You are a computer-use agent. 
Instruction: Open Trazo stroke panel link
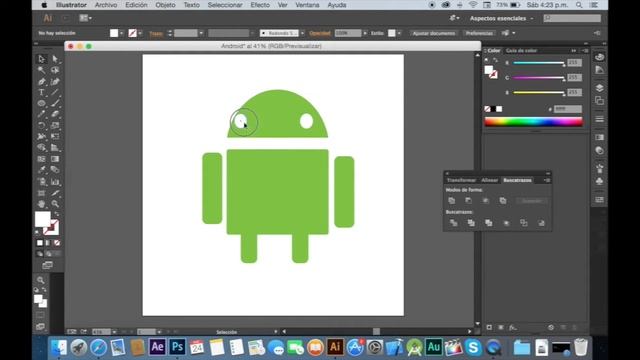pyautogui.click(x=156, y=33)
